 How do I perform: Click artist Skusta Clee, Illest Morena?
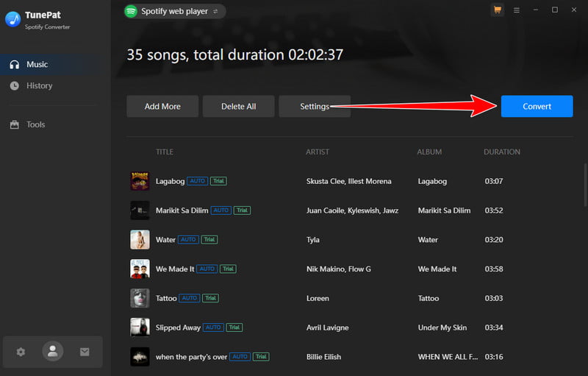tap(348, 181)
